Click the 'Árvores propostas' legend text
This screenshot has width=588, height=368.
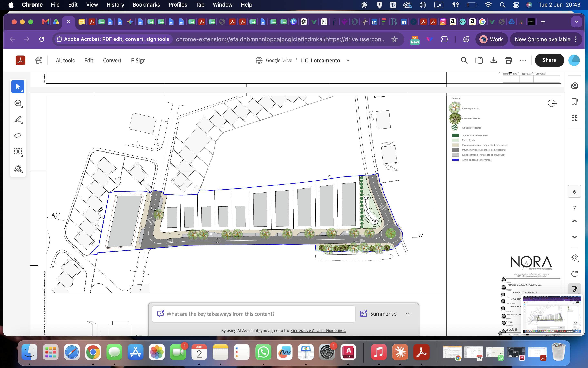(471, 109)
